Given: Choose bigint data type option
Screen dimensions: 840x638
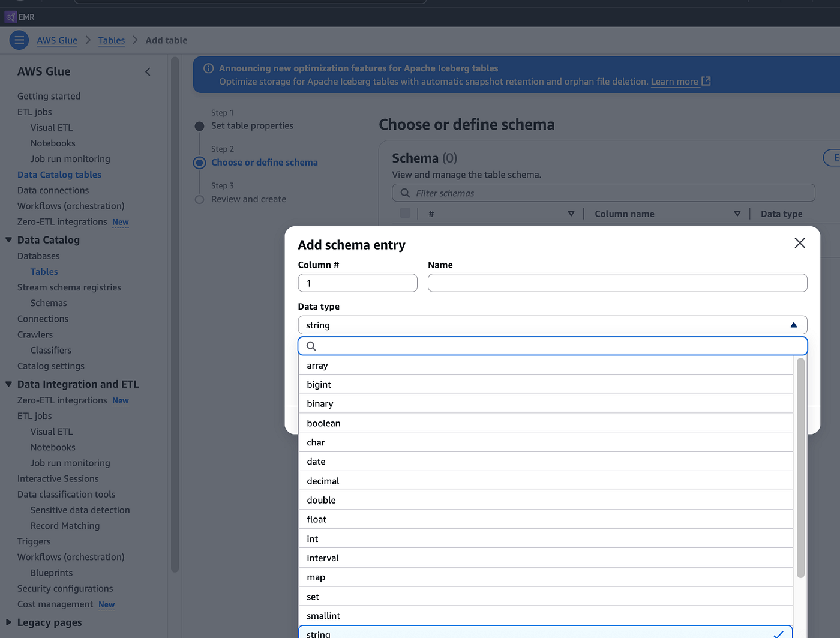Looking at the screenshot, I should click(x=546, y=385).
